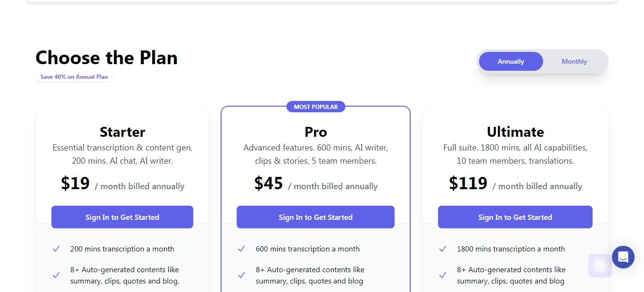Sign in to get started with Ultimate
Image resolution: width=644 pixels, height=292 pixels.
point(515,217)
